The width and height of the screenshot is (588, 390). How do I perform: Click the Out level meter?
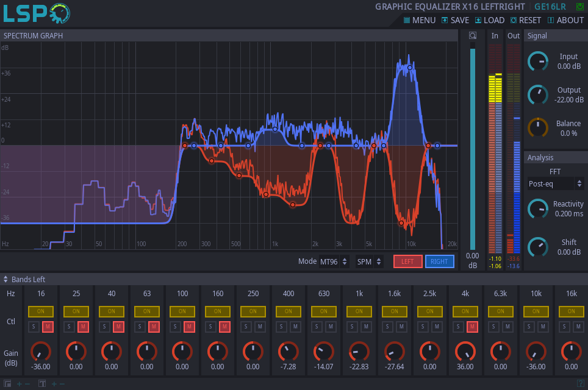(514, 149)
